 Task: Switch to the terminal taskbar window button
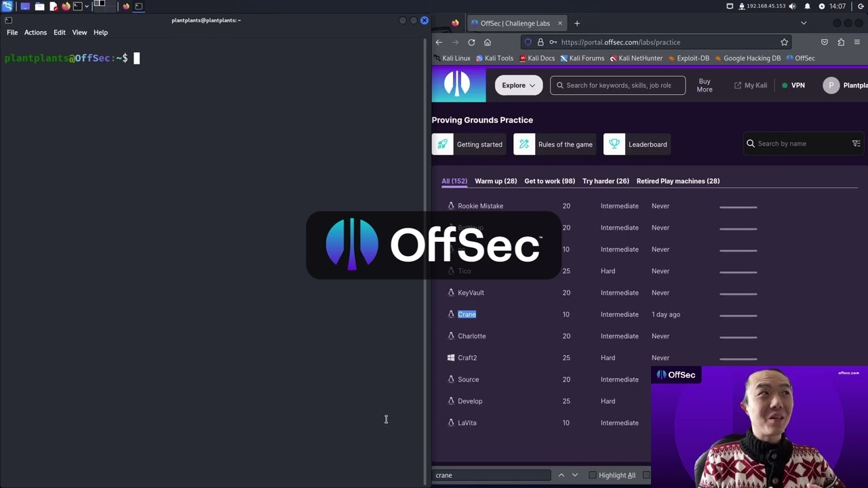click(x=139, y=6)
